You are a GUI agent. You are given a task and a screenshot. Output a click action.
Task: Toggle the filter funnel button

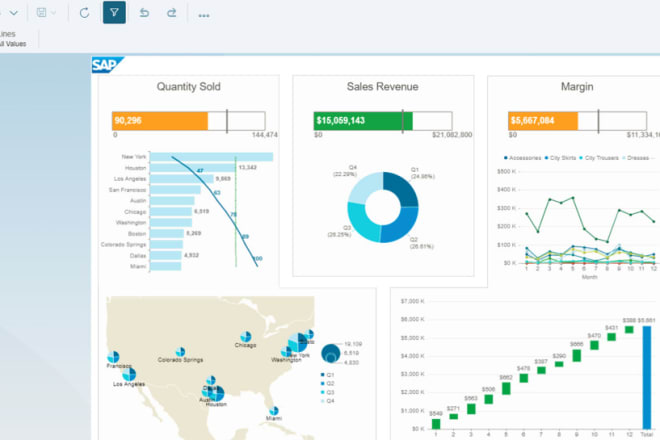[114, 13]
